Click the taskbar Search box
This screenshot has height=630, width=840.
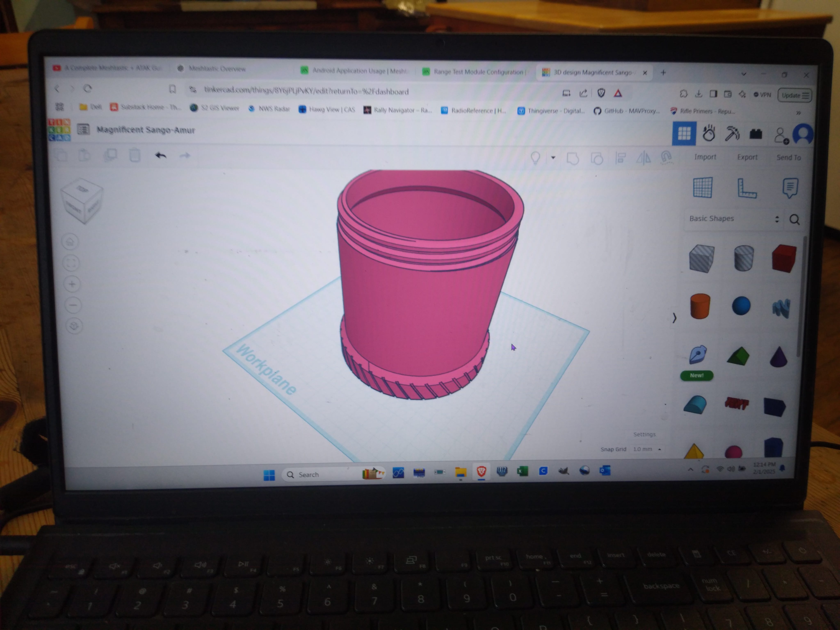point(334,474)
